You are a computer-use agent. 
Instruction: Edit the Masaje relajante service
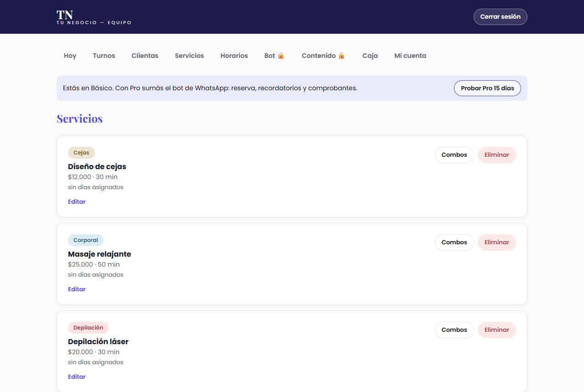coord(77,289)
